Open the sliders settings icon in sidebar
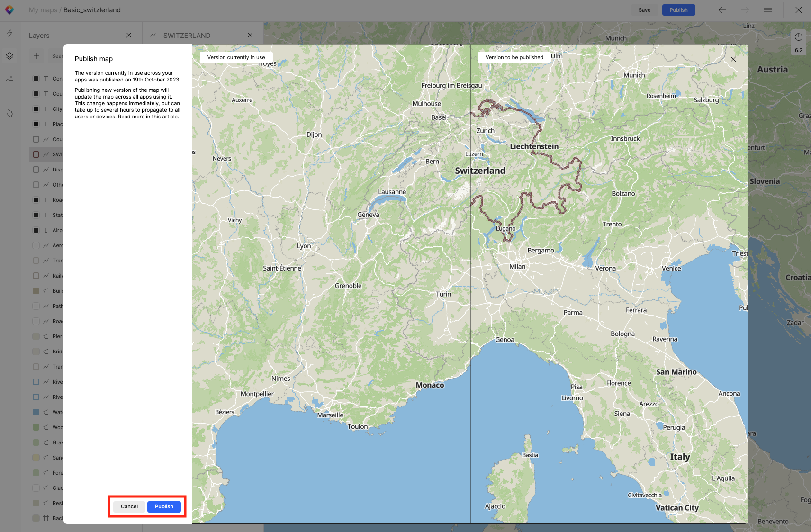811x532 pixels. click(9, 79)
